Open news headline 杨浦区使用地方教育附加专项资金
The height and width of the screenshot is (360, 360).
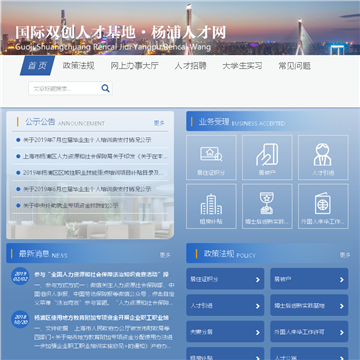(x=101, y=318)
